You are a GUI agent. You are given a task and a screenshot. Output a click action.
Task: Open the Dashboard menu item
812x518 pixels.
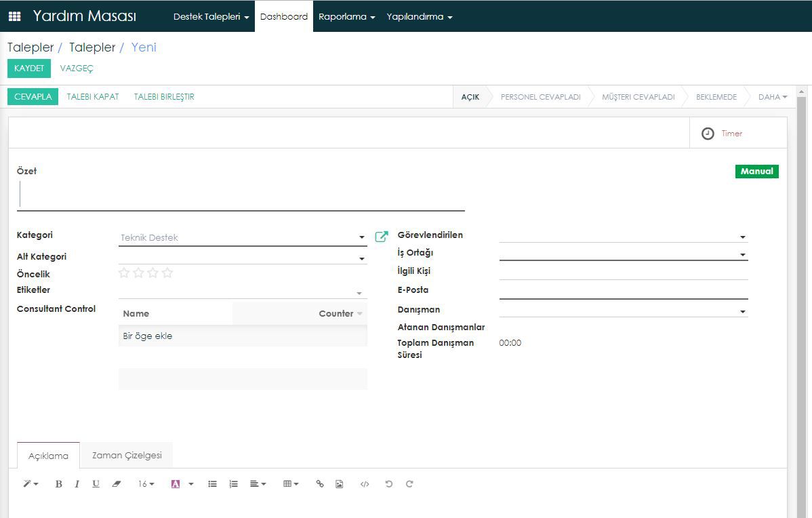point(284,16)
